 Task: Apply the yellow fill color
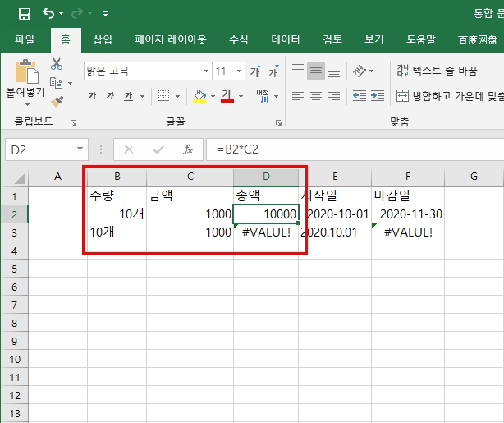coord(199,96)
